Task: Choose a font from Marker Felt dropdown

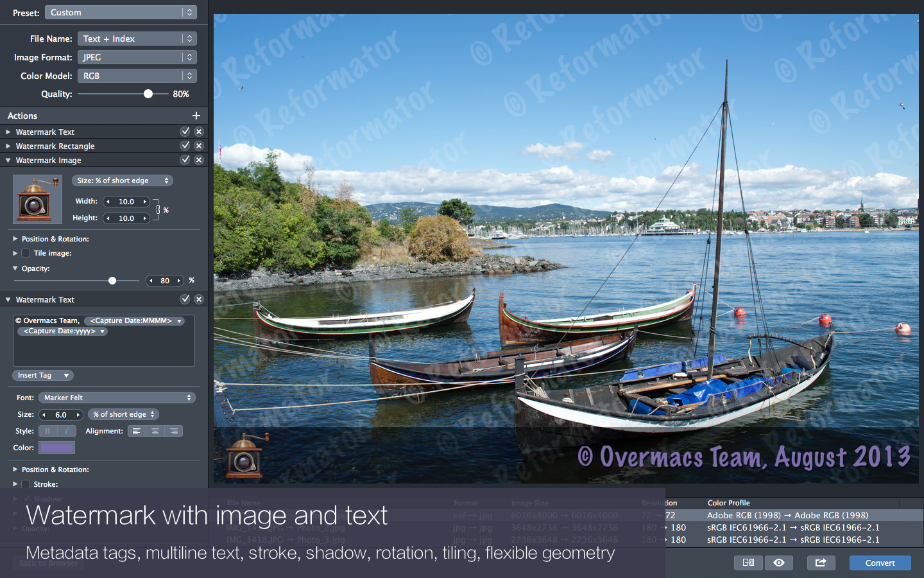Action: pyautogui.click(x=117, y=398)
